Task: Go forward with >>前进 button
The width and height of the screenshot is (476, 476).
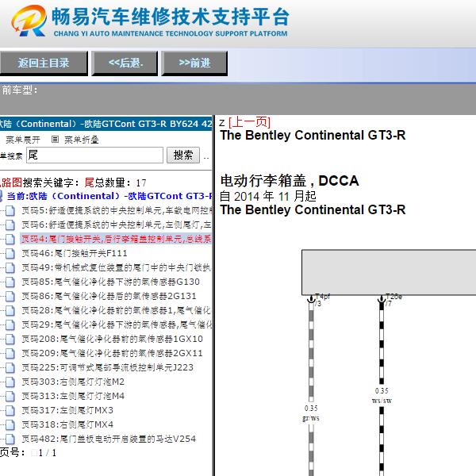Action: 194,63
